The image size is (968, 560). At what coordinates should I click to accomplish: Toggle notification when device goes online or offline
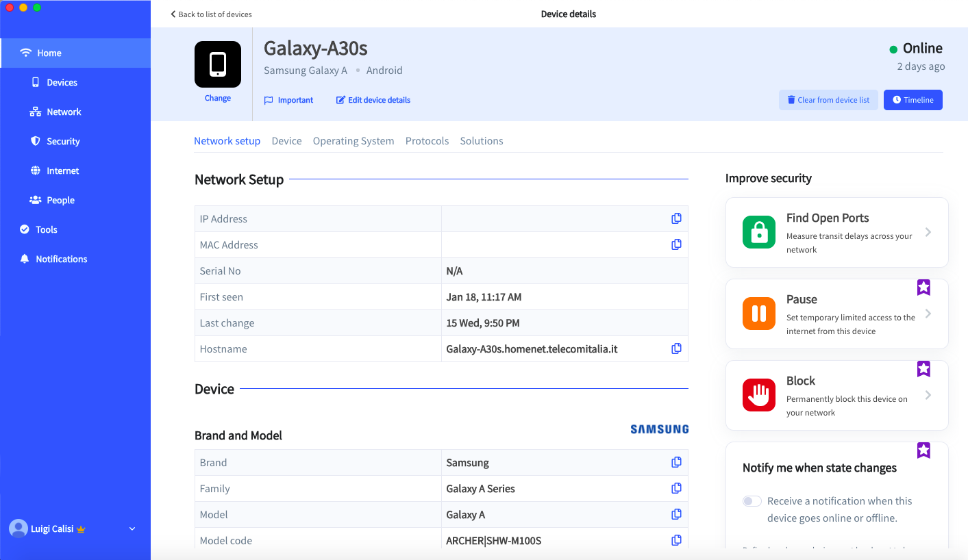coord(752,501)
